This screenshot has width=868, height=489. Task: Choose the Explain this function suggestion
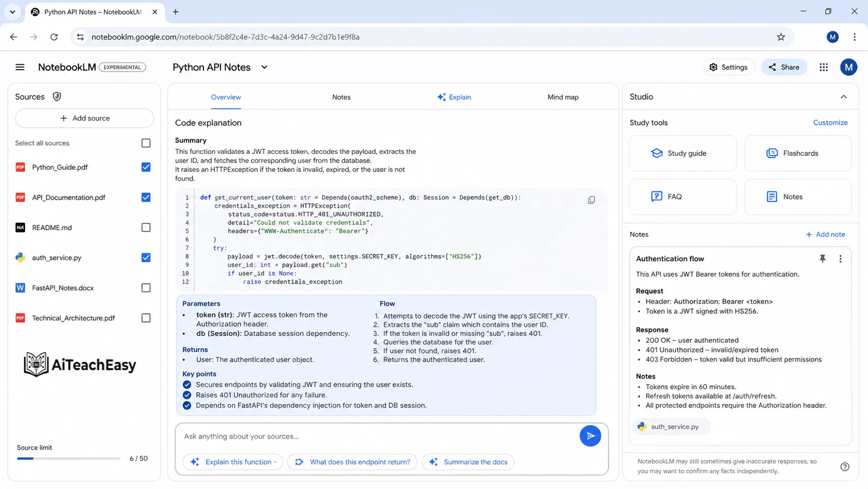[233, 462]
